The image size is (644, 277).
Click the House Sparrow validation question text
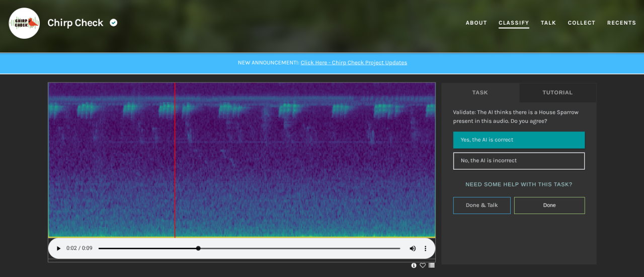point(516,117)
